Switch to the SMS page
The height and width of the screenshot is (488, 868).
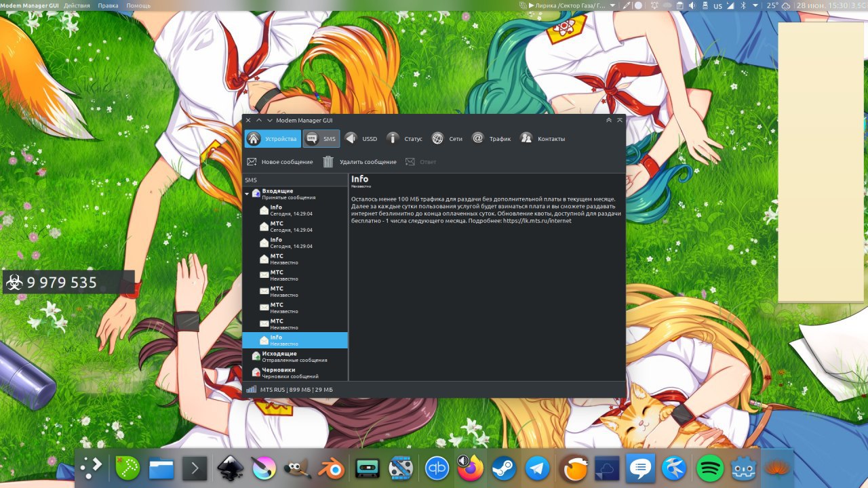[321, 139]
